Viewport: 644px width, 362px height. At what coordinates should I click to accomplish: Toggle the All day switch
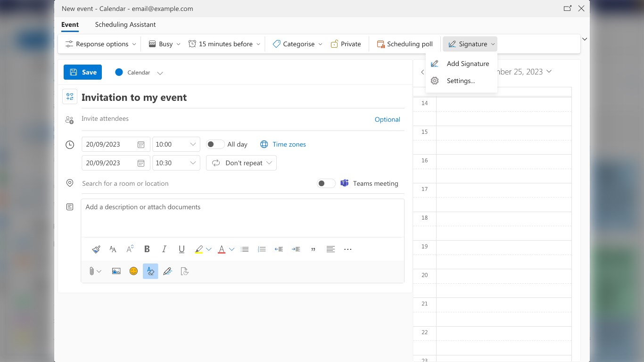pyautogui.click(x=215, y=144)
